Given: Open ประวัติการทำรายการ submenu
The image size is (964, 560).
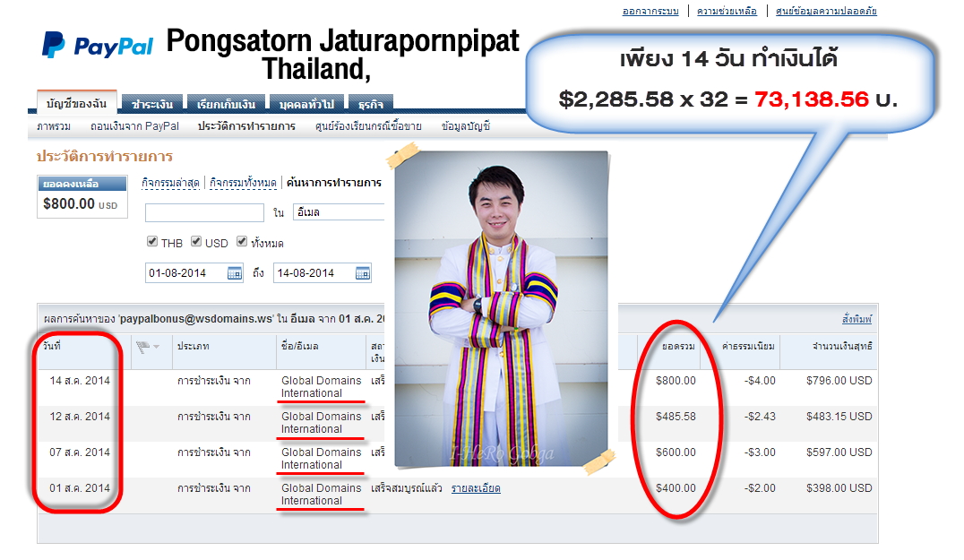Looking at the screenshot, I should click(246, 126).
